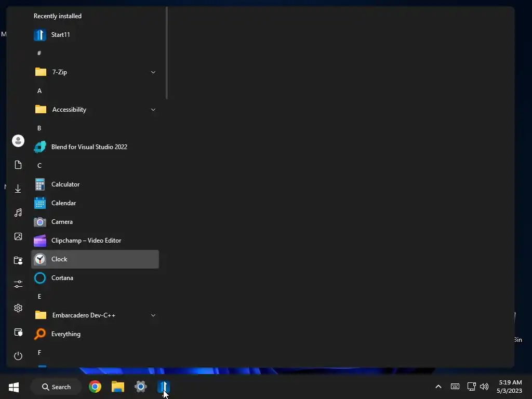Click the app list scrollbar
The height and width of the screenshot is (399, 532).
(167, 54)
